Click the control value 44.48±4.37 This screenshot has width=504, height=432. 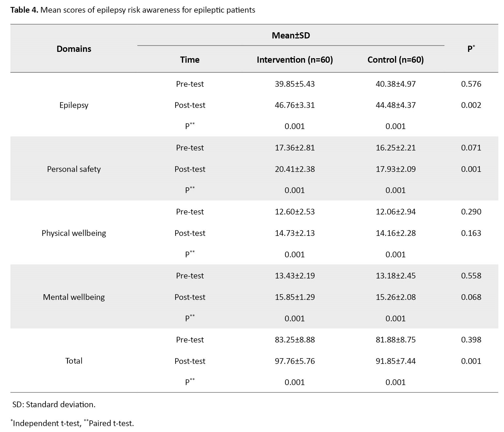point(396,105)
